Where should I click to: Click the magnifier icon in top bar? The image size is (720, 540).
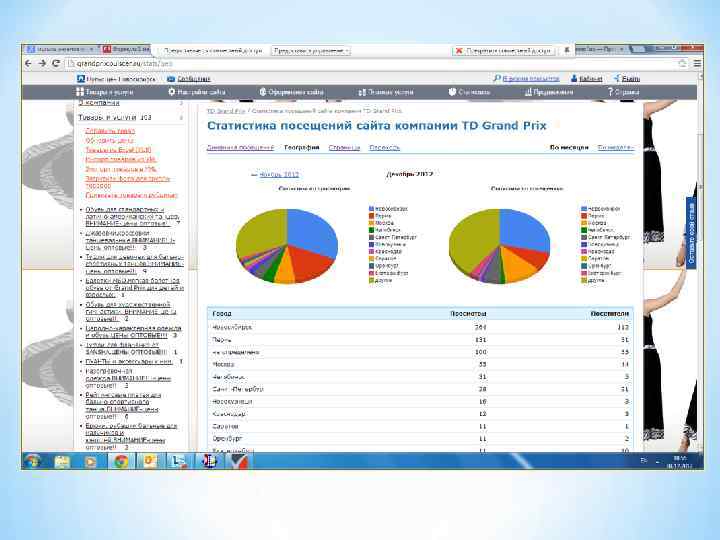496,79
